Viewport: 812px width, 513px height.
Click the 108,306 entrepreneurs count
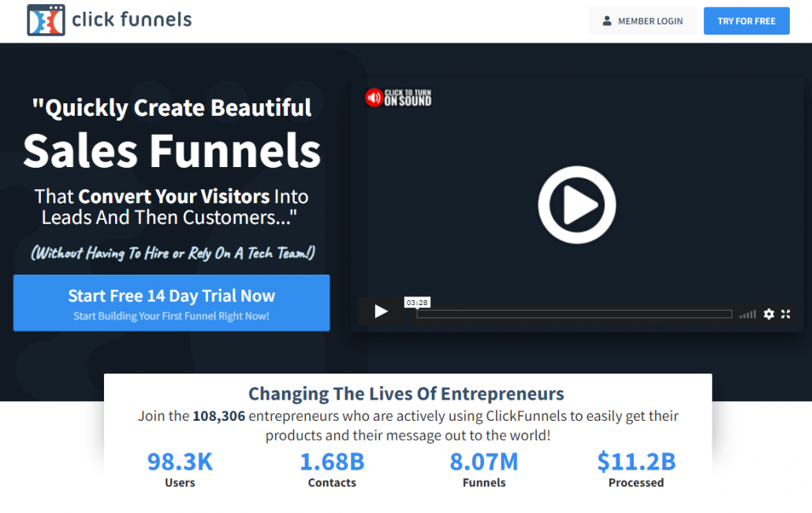click(x=218, y=416)
